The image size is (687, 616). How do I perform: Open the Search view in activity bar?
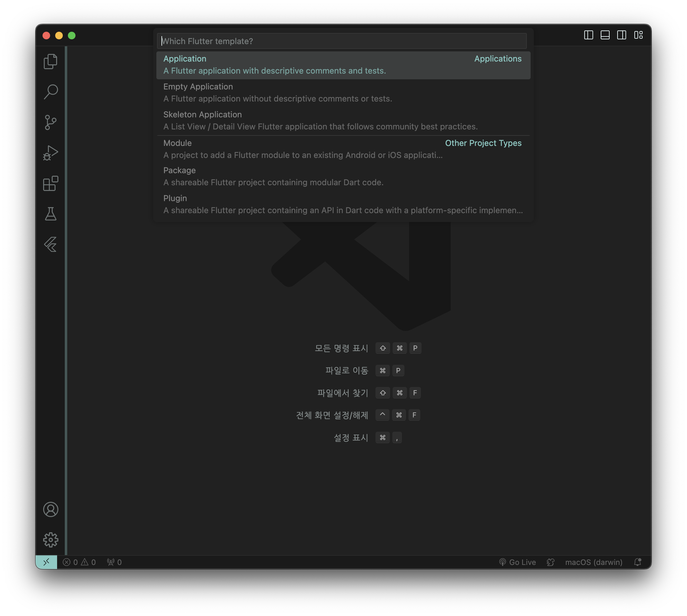(50, 92)
